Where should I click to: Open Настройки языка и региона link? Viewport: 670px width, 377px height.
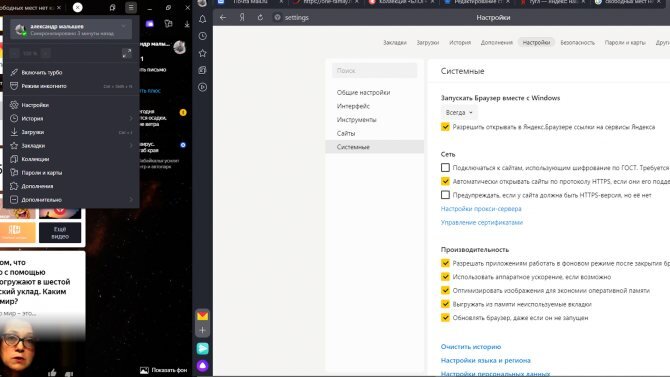point(486,360)
